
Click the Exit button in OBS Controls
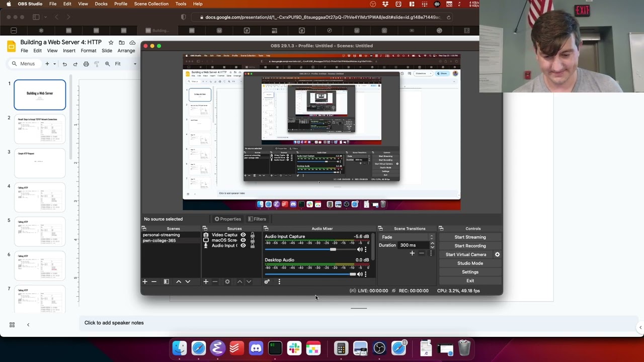click(470, 281)
